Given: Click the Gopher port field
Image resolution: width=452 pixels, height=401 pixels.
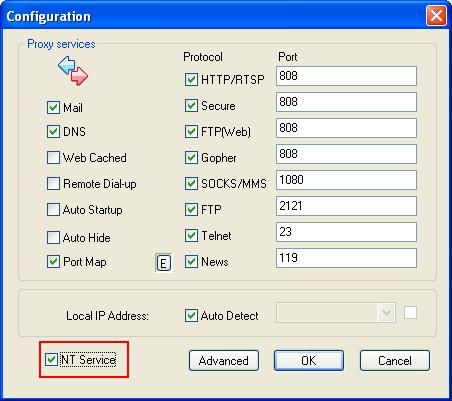Looking at the screenshot, I should (x=346, y=154).
